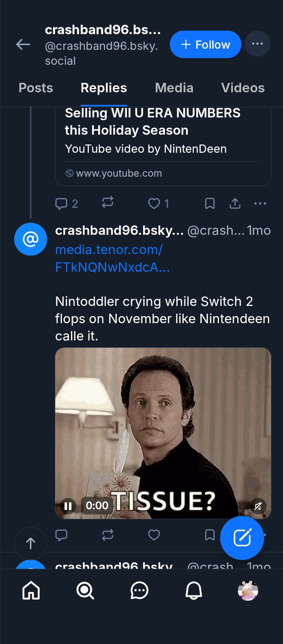Open more options for the YouTube post

(260, 203)
